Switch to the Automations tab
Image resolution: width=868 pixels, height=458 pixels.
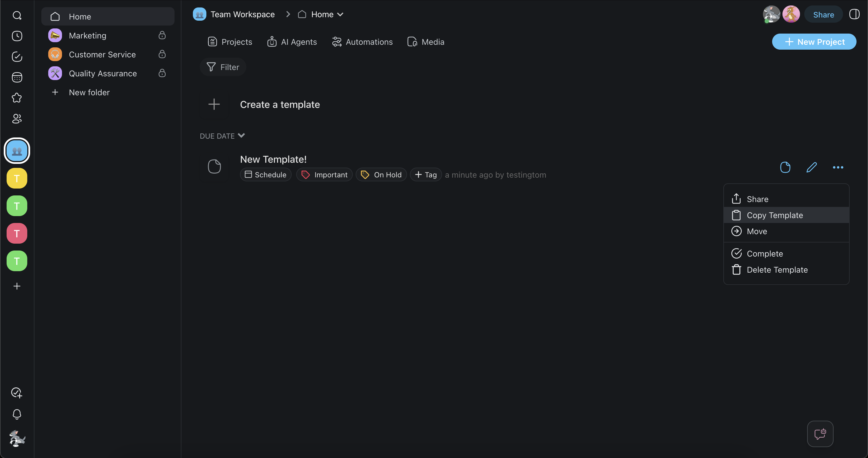pyautogui.click(x=362, y=42)
